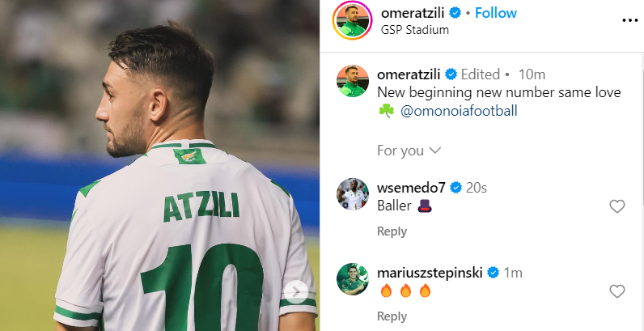Open the three-dot more options menu

tap(628, 20)
